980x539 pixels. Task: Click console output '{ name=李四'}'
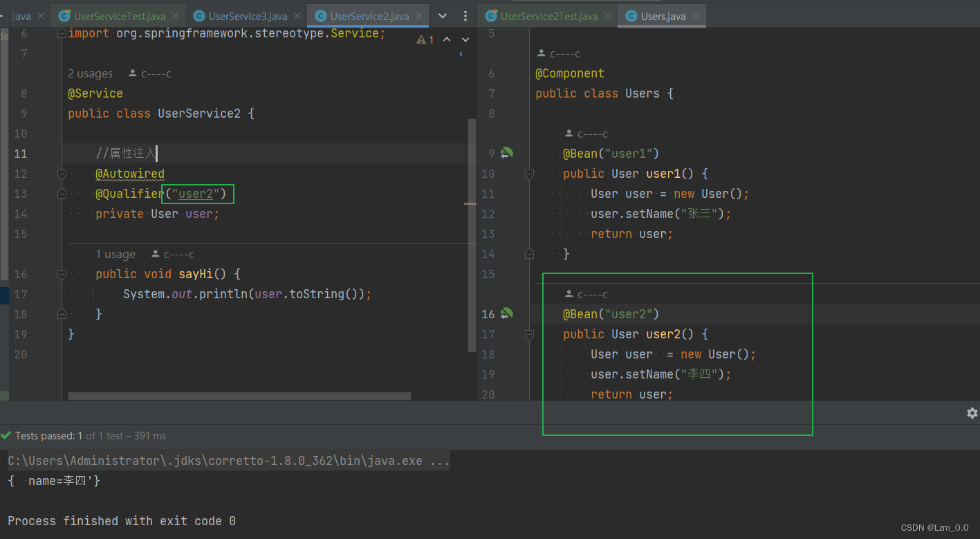[x=54, y=481]
